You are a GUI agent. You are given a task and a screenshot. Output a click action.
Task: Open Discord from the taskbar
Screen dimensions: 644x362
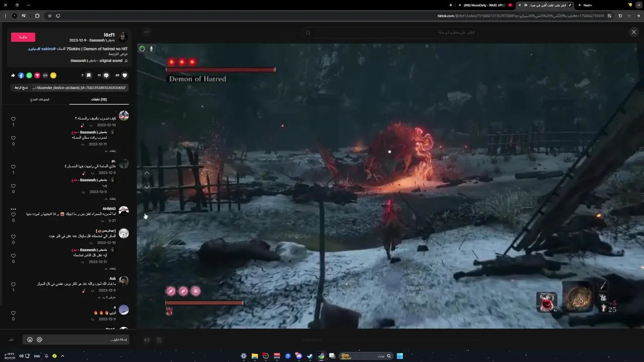click(x=299, y=356)
